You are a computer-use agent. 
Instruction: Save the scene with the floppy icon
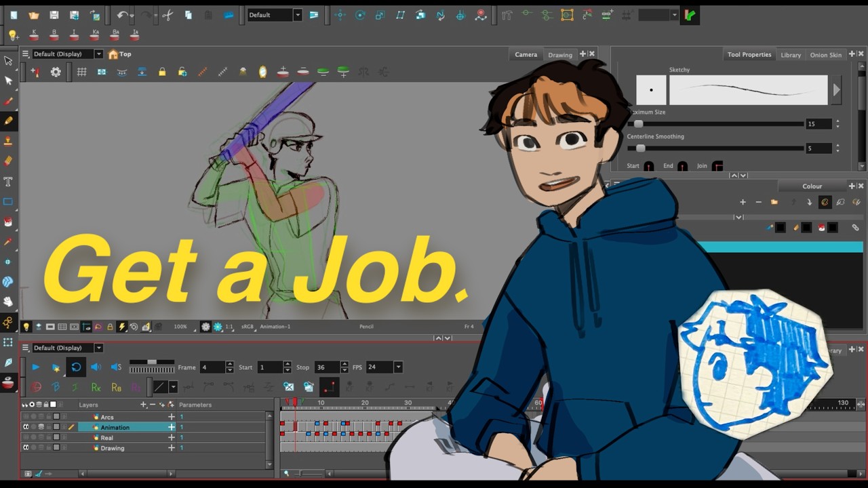(x=54, y=15)
